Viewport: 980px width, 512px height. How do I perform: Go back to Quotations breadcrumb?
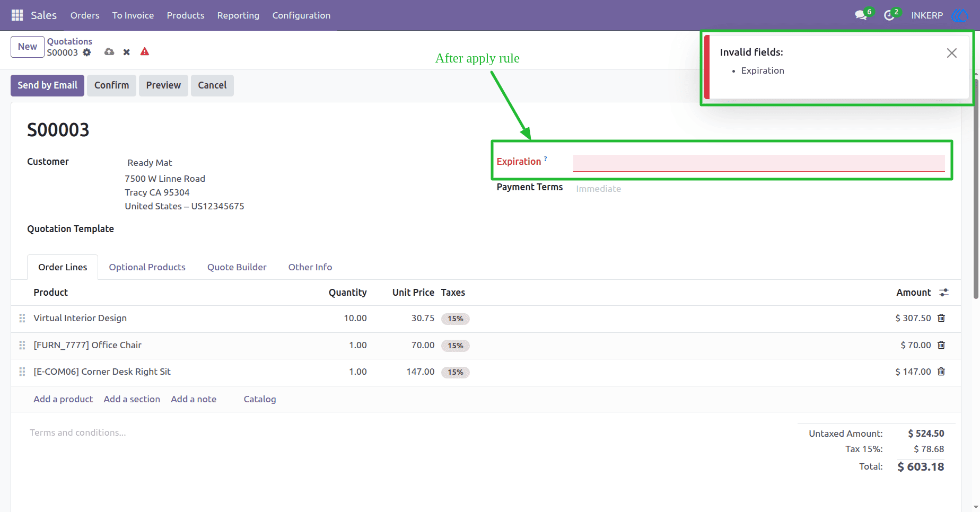[x=69, y=41]
